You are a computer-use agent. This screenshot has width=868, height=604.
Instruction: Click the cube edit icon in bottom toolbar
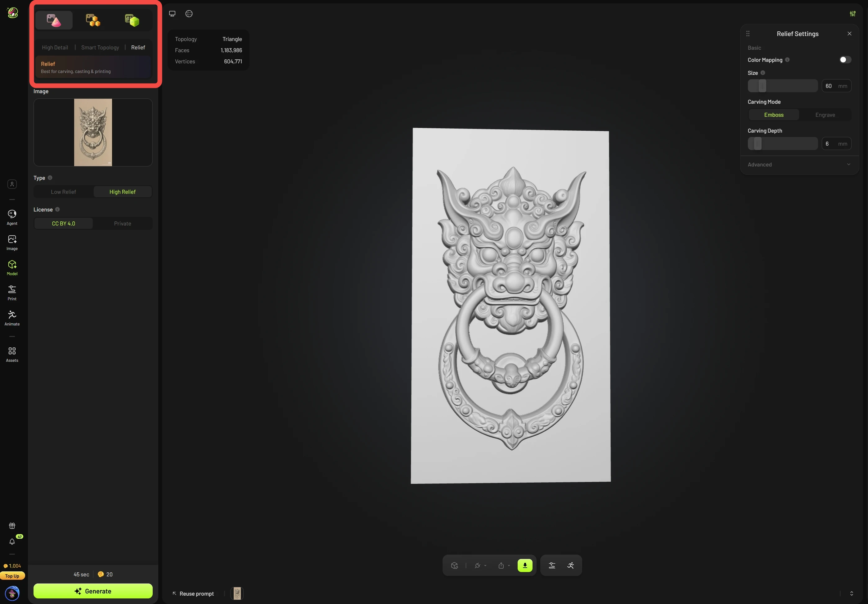[x=454, y=565]
